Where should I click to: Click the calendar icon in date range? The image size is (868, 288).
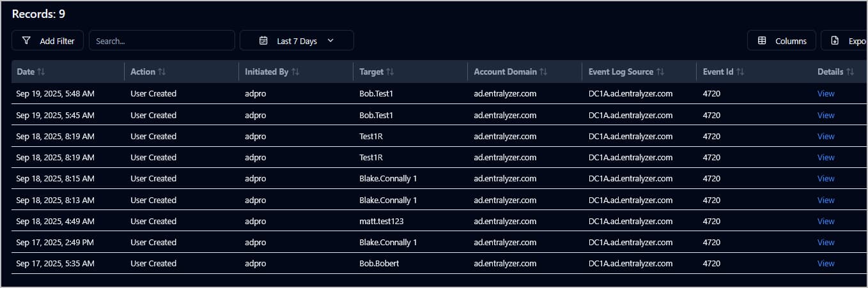coord(263,41)
